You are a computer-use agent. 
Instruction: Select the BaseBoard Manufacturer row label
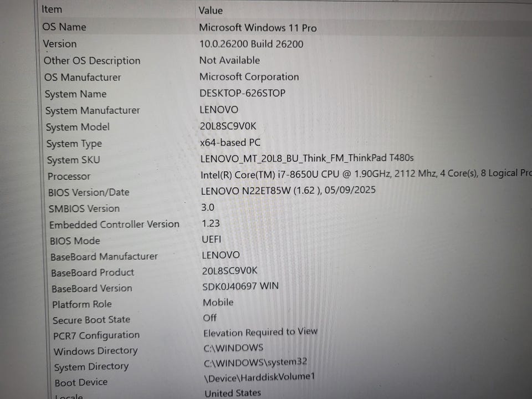click(104, 257)
